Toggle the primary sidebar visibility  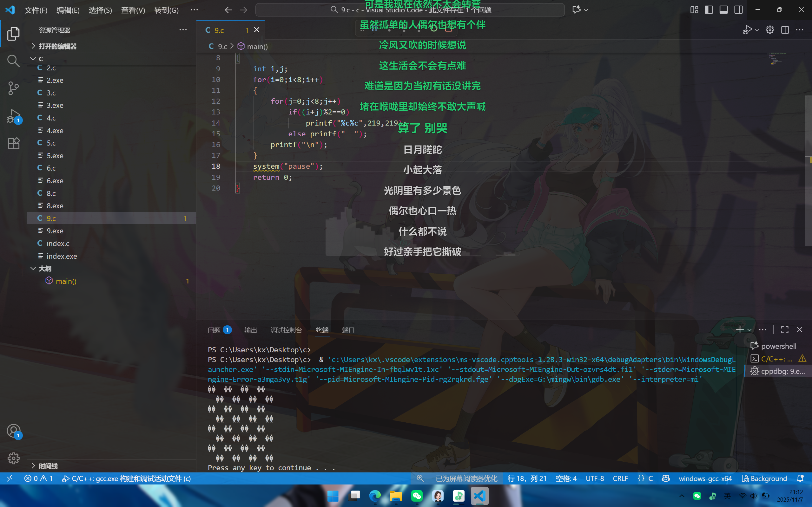[x=709, y=10]
